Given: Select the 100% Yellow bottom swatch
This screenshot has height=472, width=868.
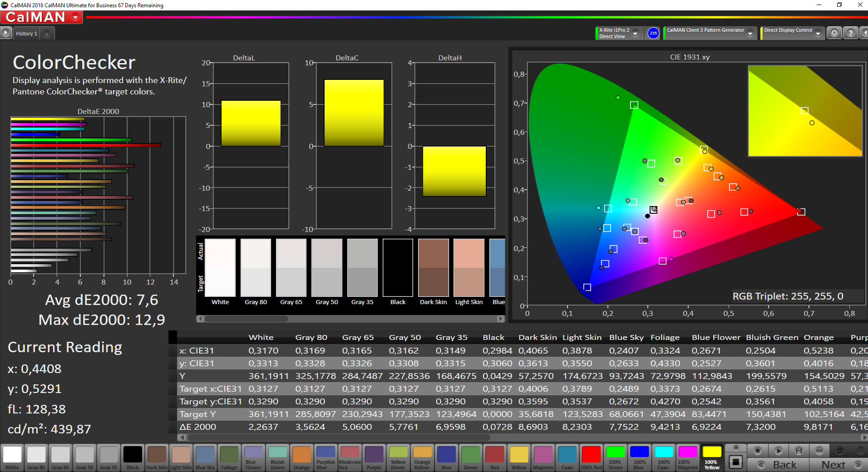Looking at the screenshot, I should click(x=711, y=457).
